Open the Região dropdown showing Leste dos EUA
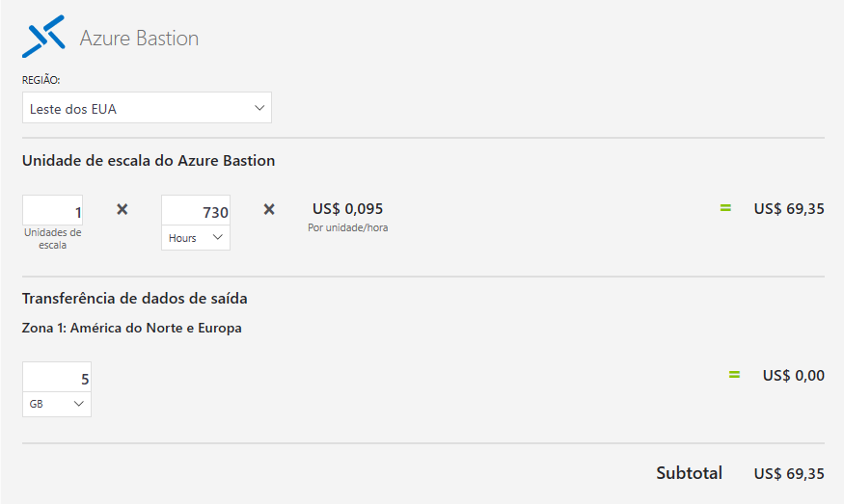 pos(147,108)
